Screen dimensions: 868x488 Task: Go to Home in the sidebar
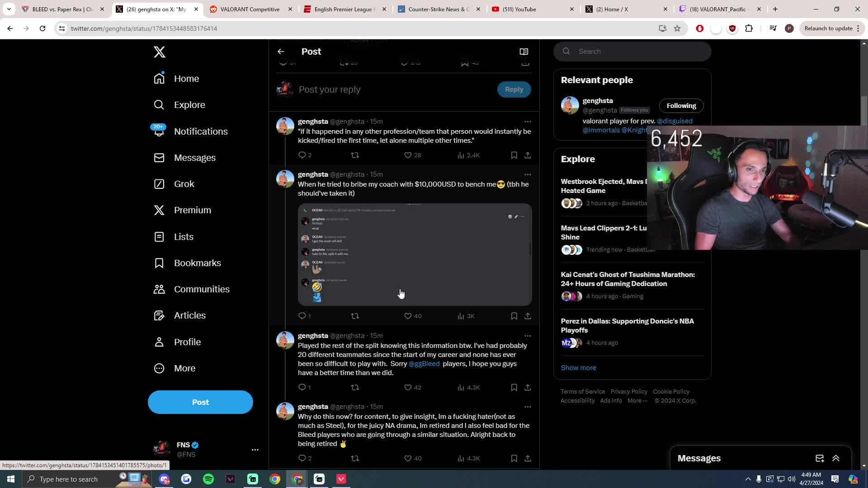[x=177, y=79]
